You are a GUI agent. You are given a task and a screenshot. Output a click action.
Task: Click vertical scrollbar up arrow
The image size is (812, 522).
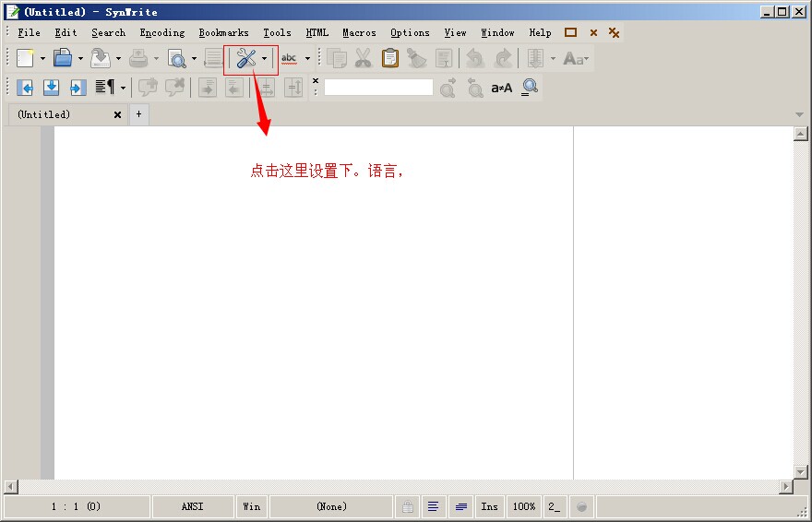pos(801,134)
